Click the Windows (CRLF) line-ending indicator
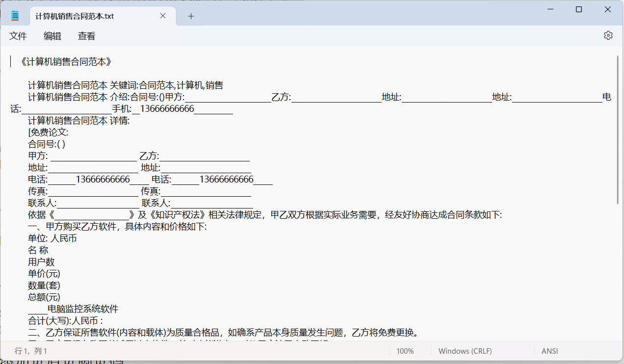Viewport: 624px width, 364px height. (465, 351)
